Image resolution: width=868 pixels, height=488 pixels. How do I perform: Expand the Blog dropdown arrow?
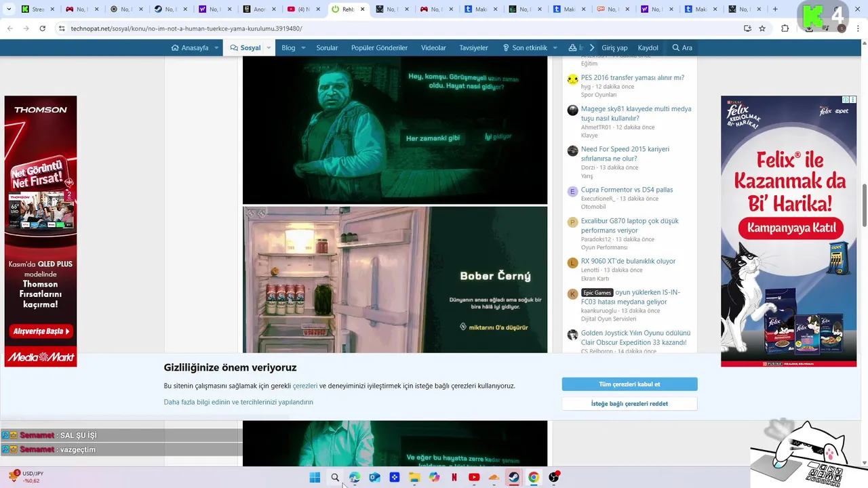click(303, 48)
